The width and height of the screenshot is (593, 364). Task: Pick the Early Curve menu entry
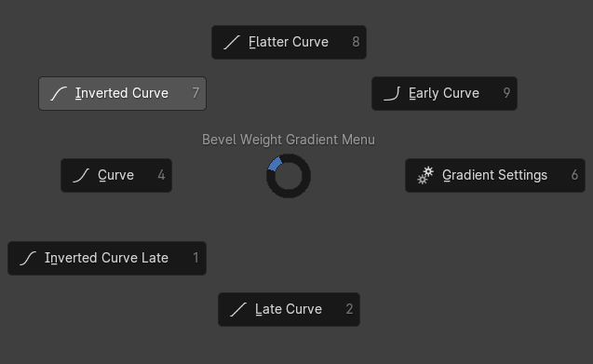tap(444, 93)
